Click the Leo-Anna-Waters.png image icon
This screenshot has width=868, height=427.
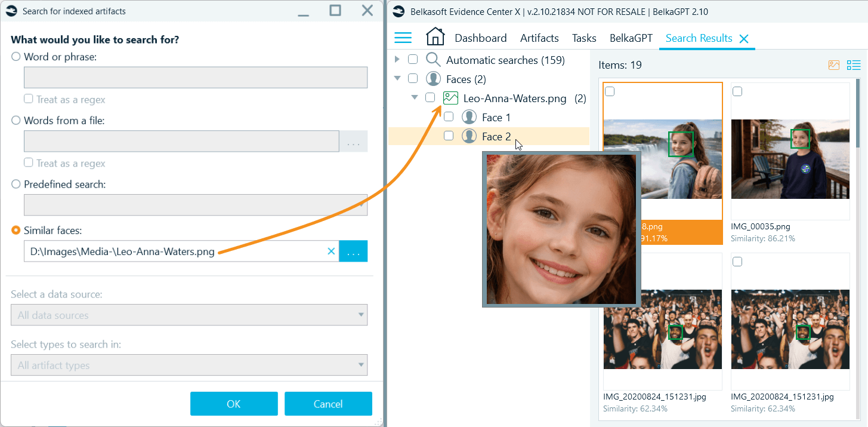tap(450, 97)
